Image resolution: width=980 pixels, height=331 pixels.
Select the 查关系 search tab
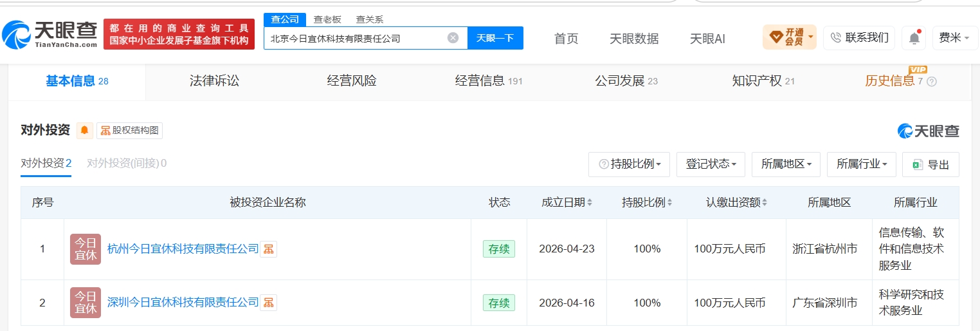pos(369,19)
